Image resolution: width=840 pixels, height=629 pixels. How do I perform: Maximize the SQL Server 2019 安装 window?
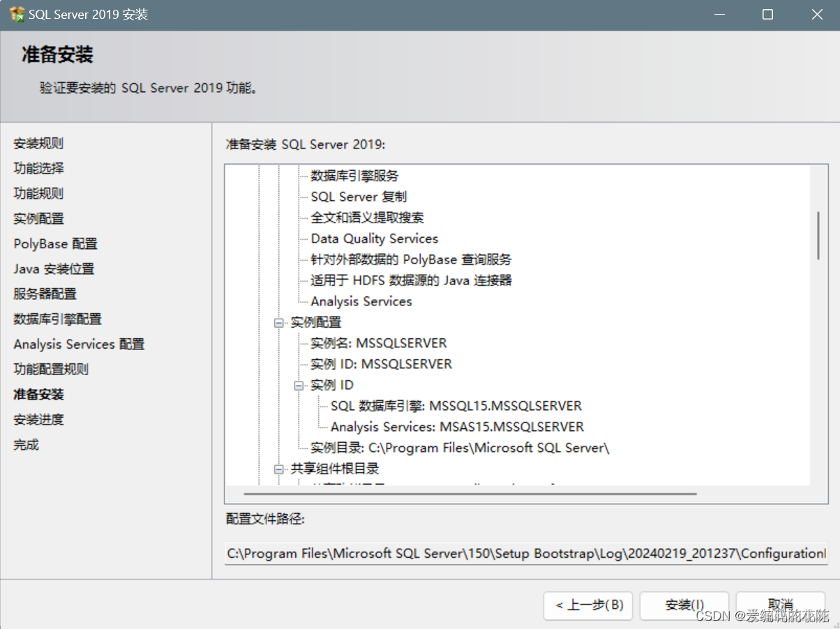pos(767,15)
